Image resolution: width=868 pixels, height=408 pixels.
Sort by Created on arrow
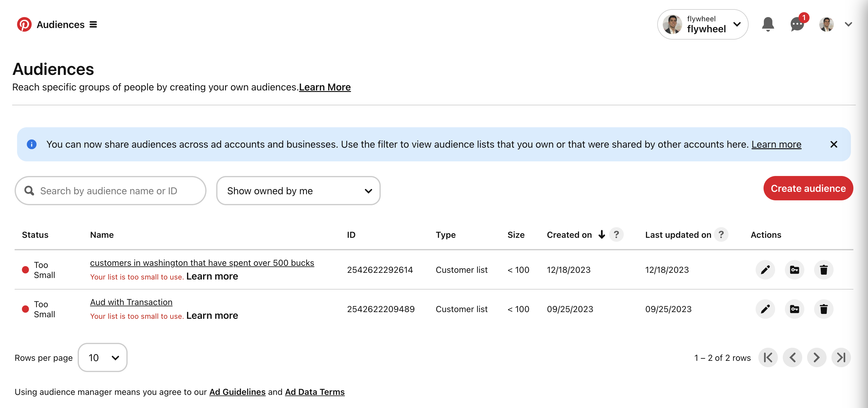pos(602,234)
